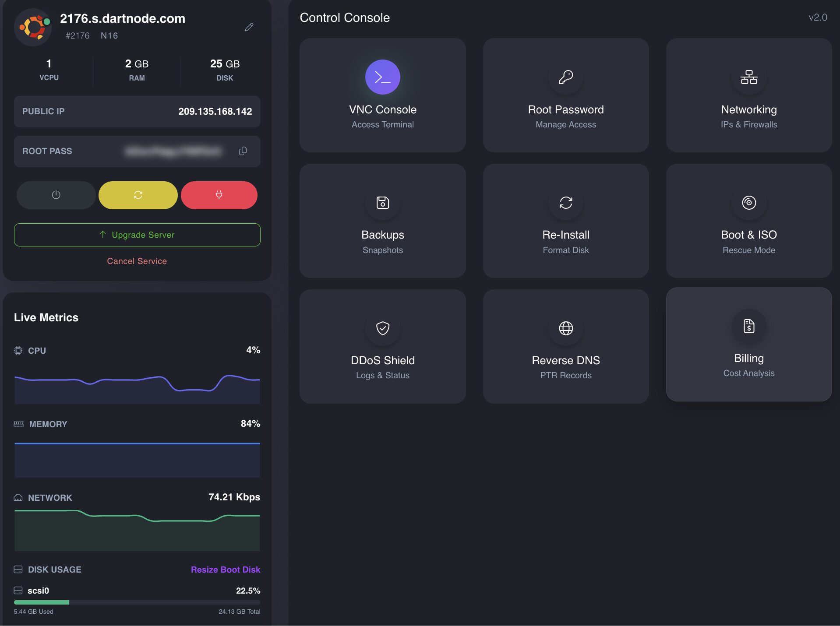Click the scsi0 disk usage progress bar
Screen dimensions: 840x626
click(137, 602)
